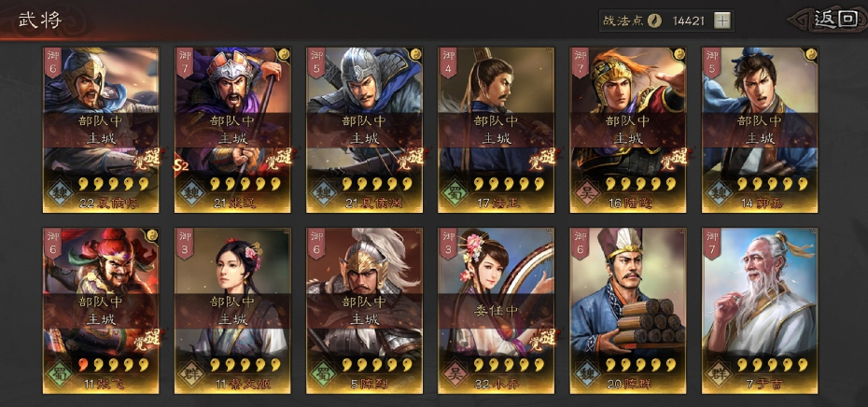Select the 法正 general card
This screenshot has height=407, width=868.
[x=497, y=130]
